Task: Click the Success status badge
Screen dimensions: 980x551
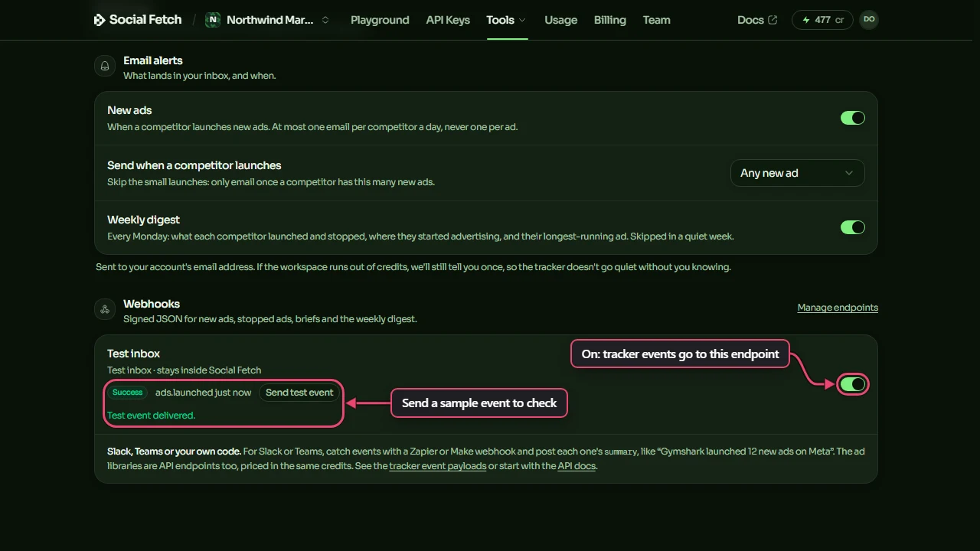Action: coord(127,393)
